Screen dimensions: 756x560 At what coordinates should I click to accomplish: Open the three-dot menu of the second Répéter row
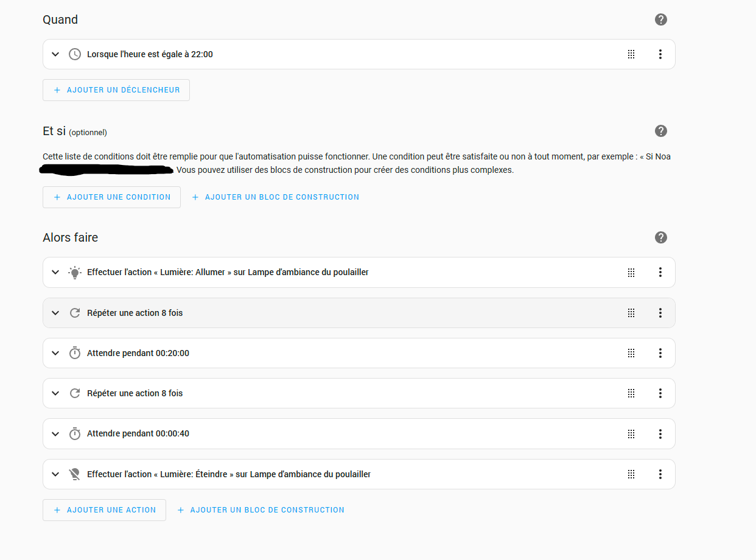point(660,393)
